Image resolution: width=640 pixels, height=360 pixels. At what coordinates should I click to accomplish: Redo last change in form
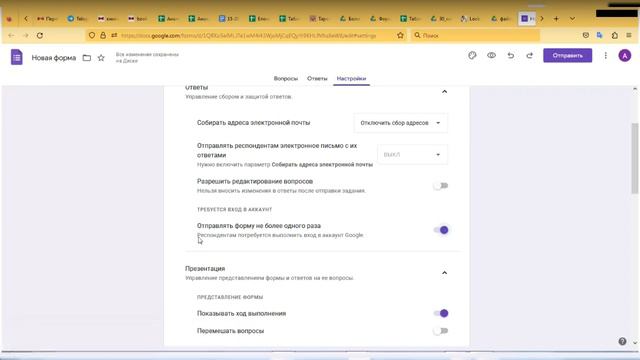(529, 56)
